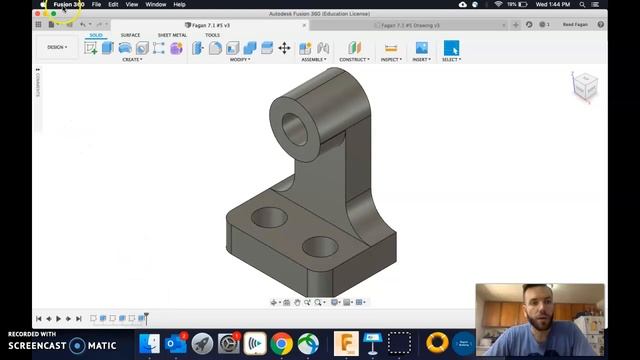
Task: Select the Combine tool
Action: click(250, 48)
